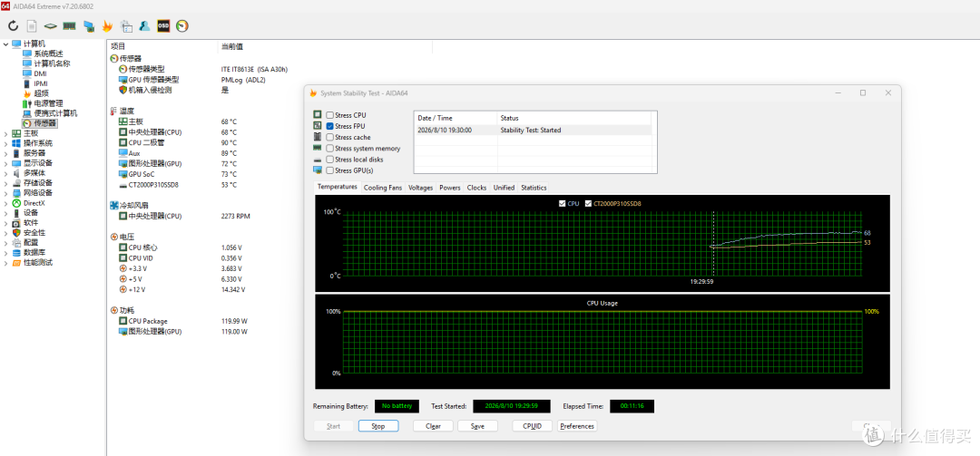Click the document-and-list toolbar icon beside the flame
The width and height of the screenshot is (980, 456).
tap(126, 26)
